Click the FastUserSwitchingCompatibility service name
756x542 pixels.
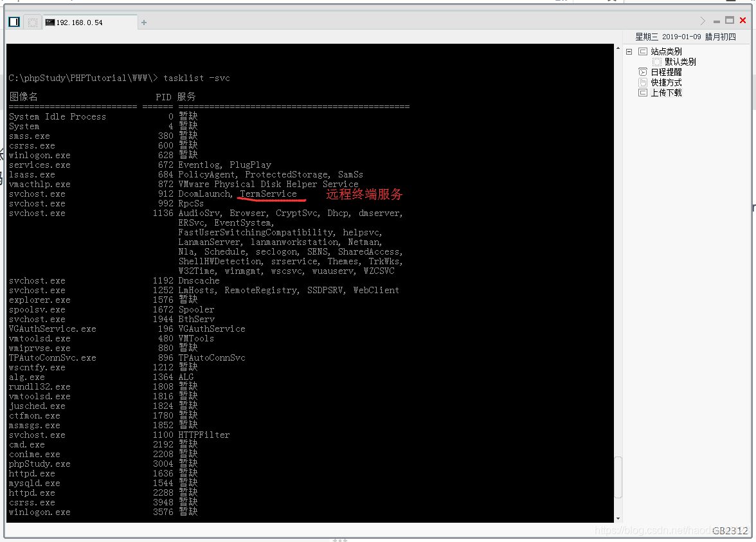256,233
